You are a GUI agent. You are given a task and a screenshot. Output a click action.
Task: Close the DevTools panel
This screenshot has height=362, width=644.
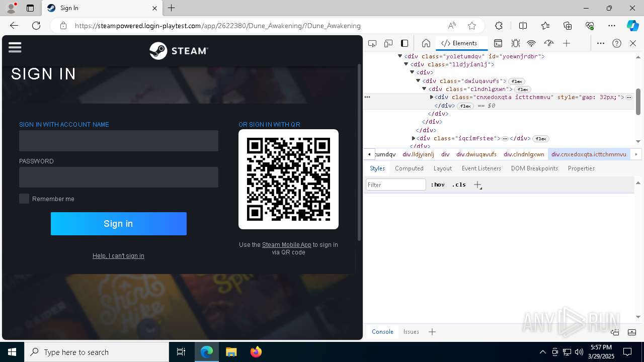(633, 43)
